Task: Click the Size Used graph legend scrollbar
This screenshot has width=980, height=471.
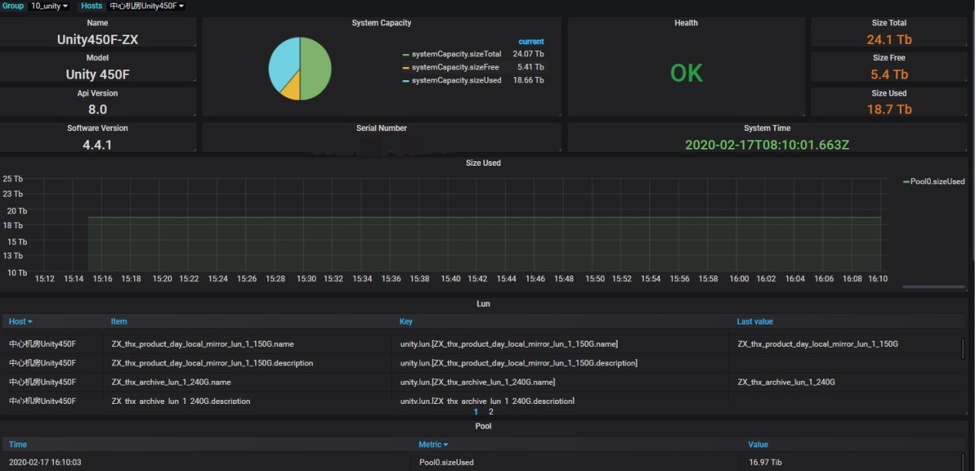Action: point(933,287)
